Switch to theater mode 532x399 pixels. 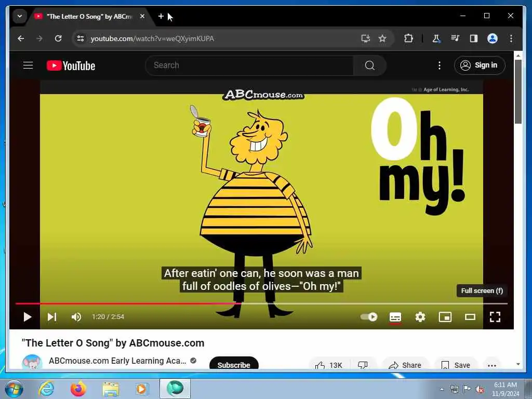click(x=470, y=317)
